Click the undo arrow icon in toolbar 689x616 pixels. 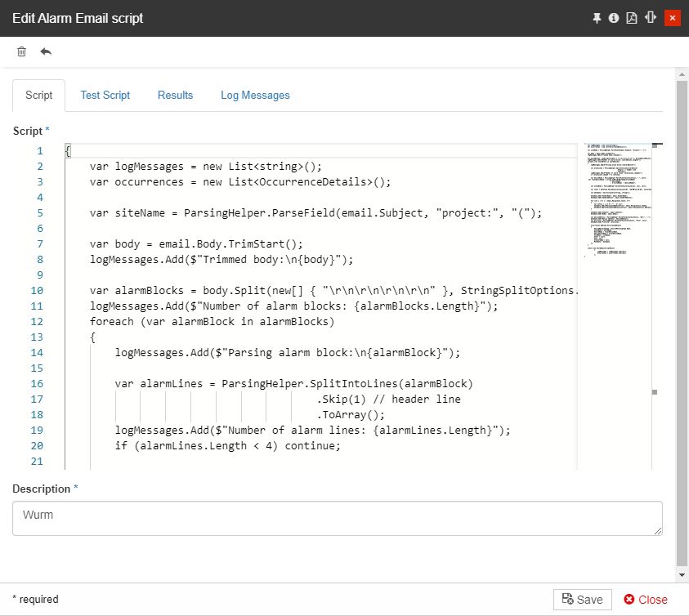tap(46, 51)
